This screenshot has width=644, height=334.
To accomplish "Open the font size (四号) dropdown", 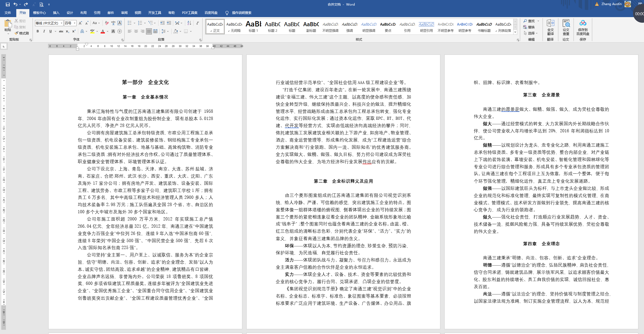I will 75,23.
